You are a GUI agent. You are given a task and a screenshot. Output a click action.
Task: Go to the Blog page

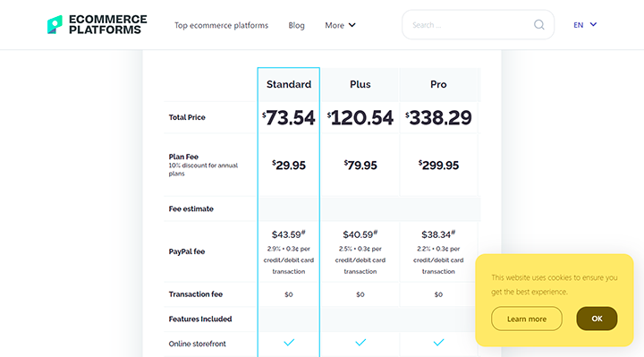pos(296,25)
